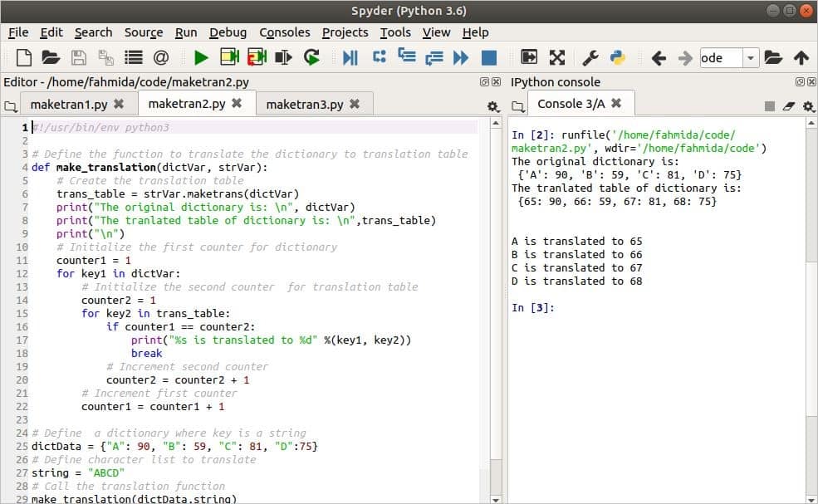Open the Debug menu
The height and width of the screenshot is (504, 818).
pyautogui.click(x=228, y=32)
